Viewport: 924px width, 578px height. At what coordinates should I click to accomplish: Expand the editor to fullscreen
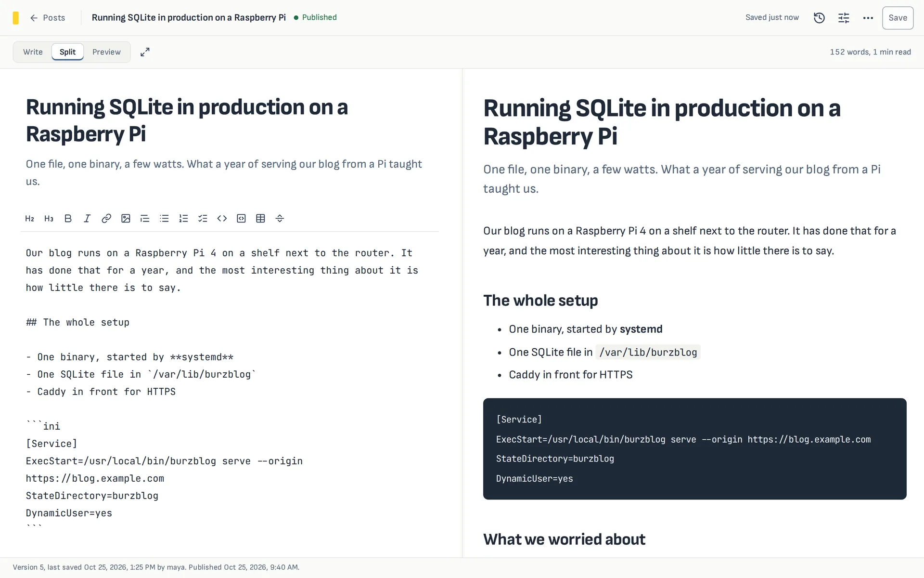coord(145,52)
